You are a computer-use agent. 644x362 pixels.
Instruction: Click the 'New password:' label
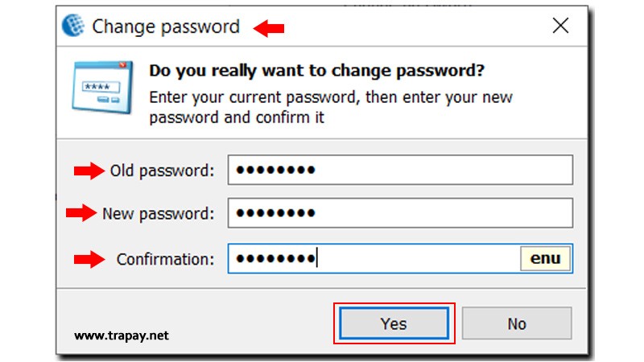pyautogui.click(x=159, y=213)
